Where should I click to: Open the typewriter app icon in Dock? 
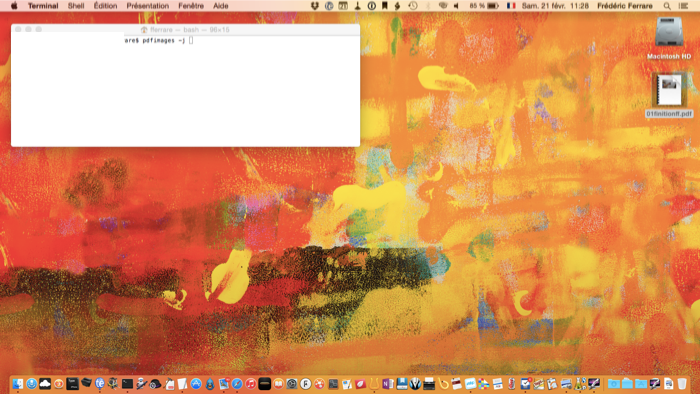429,384
